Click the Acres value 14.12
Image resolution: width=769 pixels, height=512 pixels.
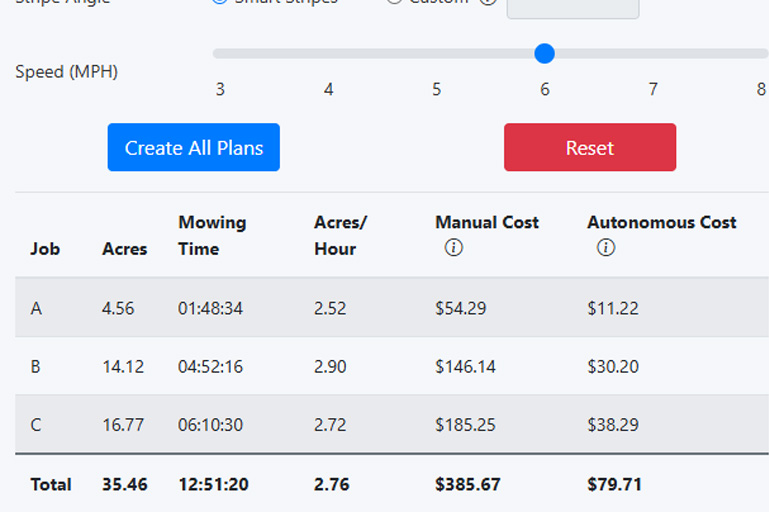(123, 366)
